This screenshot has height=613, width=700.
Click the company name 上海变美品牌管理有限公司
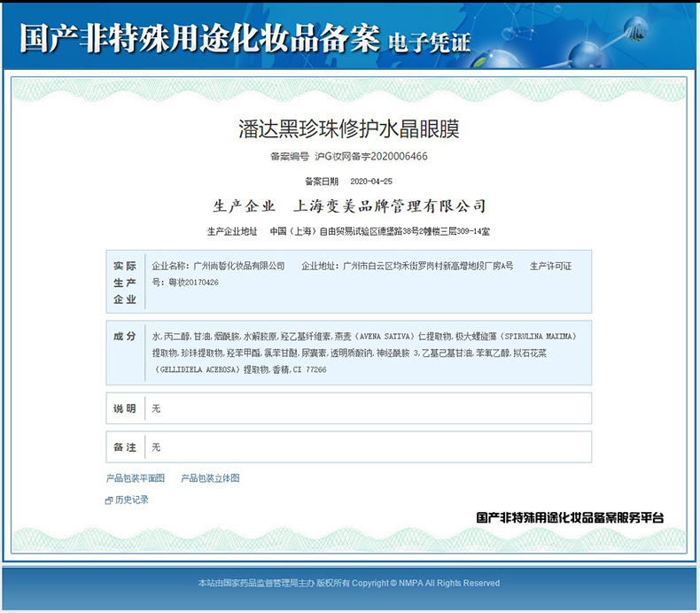389,206
